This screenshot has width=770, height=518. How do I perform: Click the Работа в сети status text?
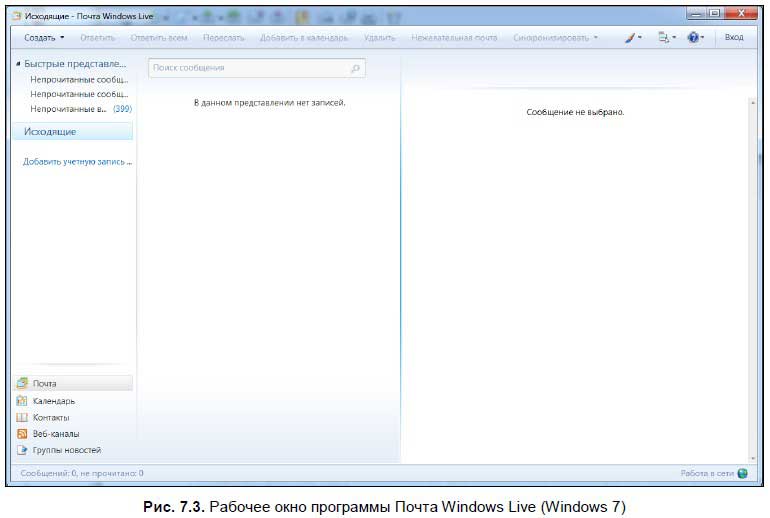point(707,473)
